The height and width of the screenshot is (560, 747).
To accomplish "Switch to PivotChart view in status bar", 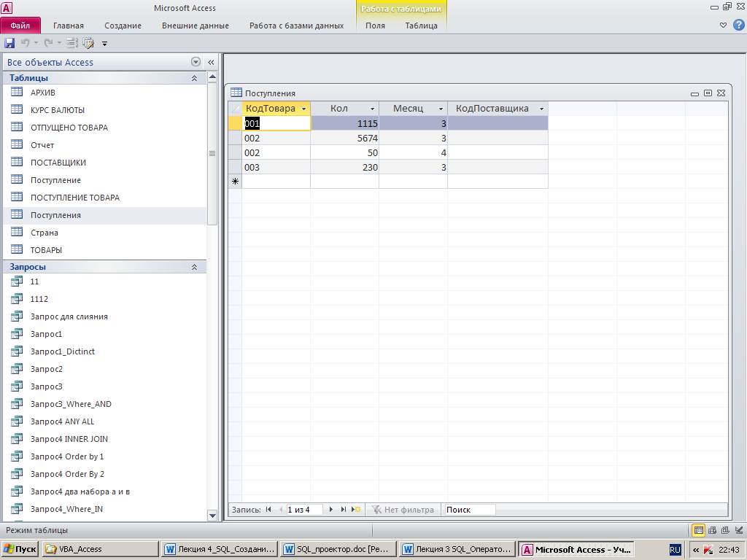I will click(x=725, y=530).
